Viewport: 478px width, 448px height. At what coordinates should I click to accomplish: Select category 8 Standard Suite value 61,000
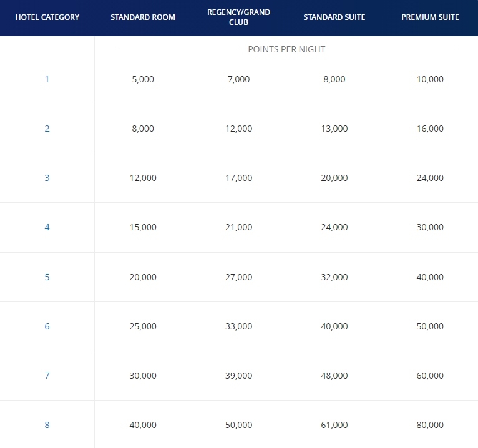pyautogui.click(x=334, y=425)
